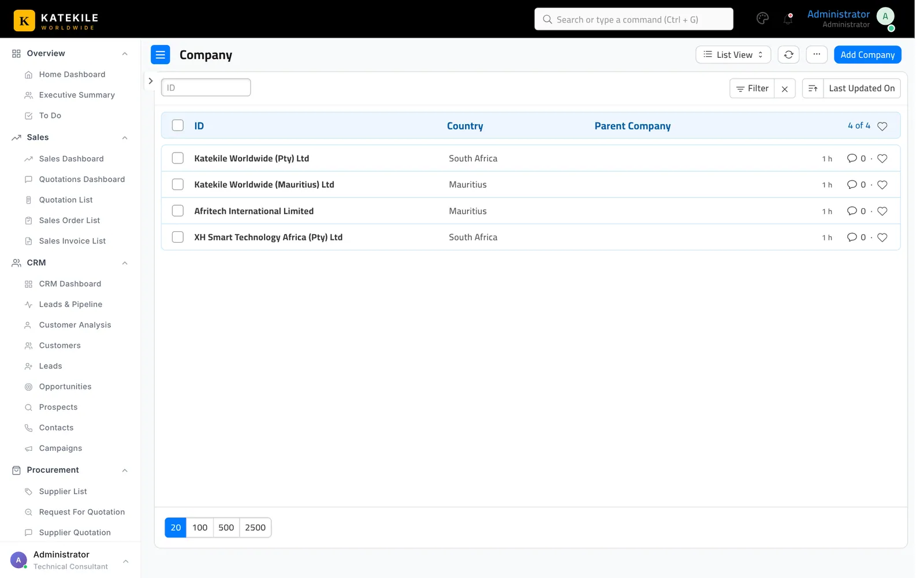The height and width of the screenshot is (578, 924).
Task: Like Katekile Worldwide (Pty) Ltd heart icon
Action: tap(882, 158)
